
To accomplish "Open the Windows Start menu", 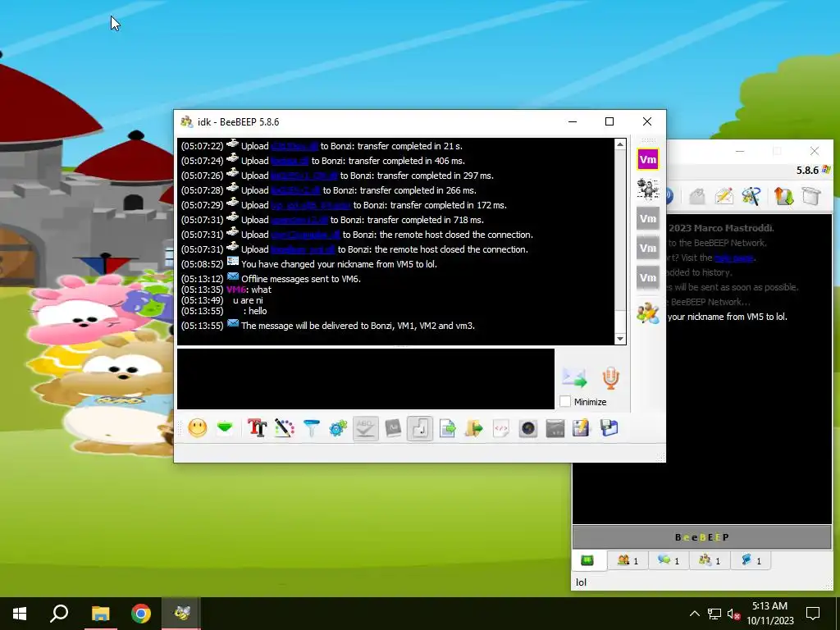I will pyautogui.click(x=20, y=614).
